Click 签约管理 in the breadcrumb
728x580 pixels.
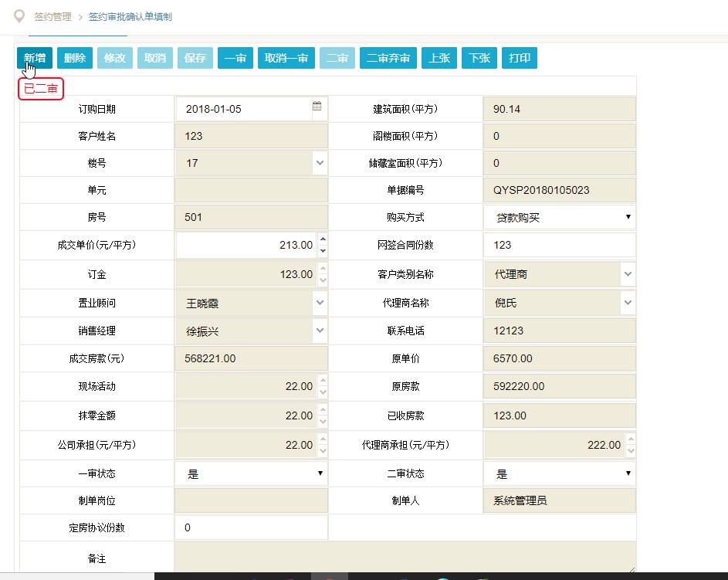pos(52,16)
